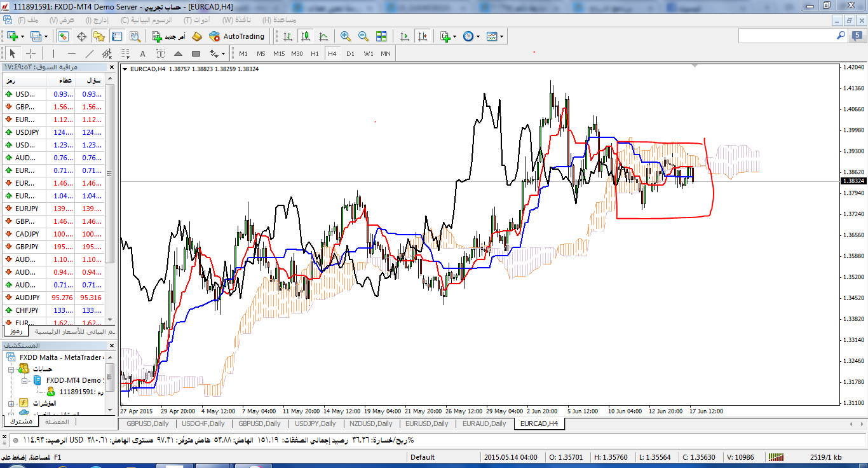Screen dimensions: 868x468
Task: Open the أدوات (T) menu
Action: (197, 20)
